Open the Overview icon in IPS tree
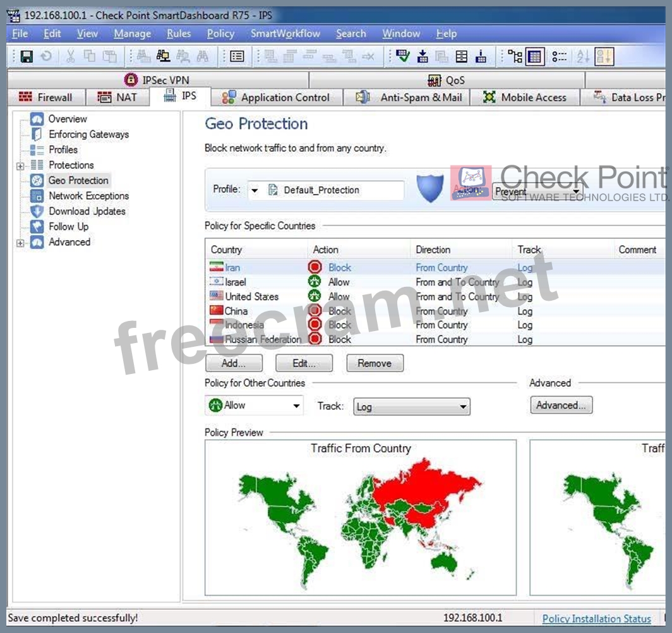 [x=37, y=119]
